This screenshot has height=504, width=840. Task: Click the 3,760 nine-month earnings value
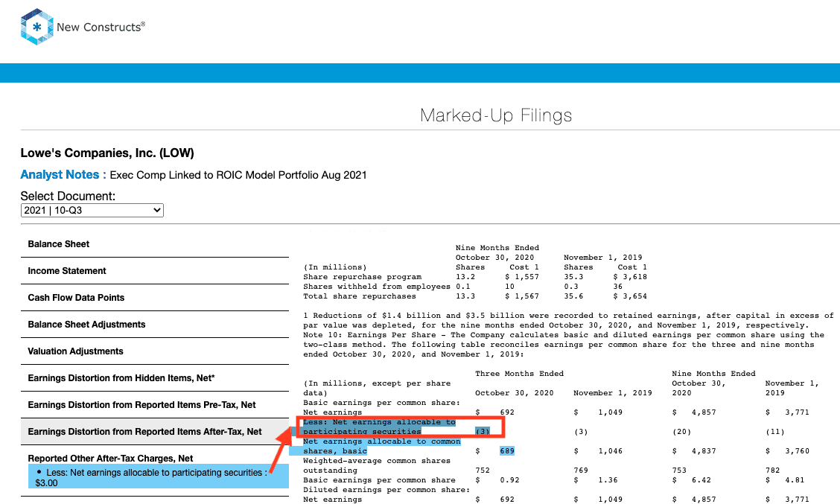point(797,451)
